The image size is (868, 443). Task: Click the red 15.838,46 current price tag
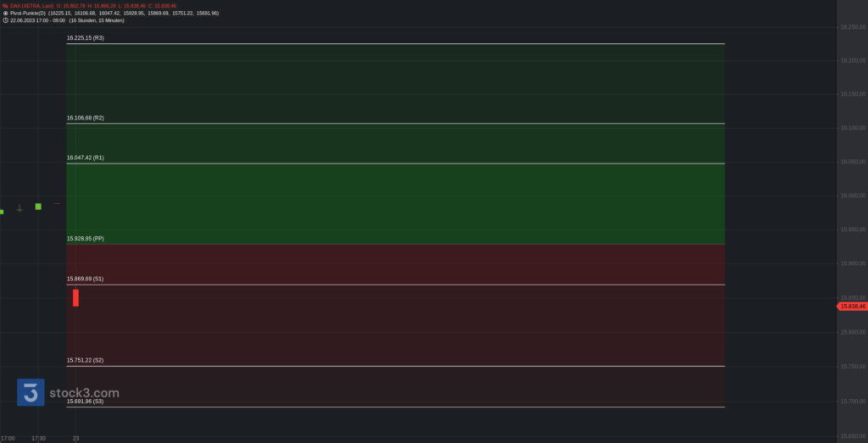coord(852,307)
